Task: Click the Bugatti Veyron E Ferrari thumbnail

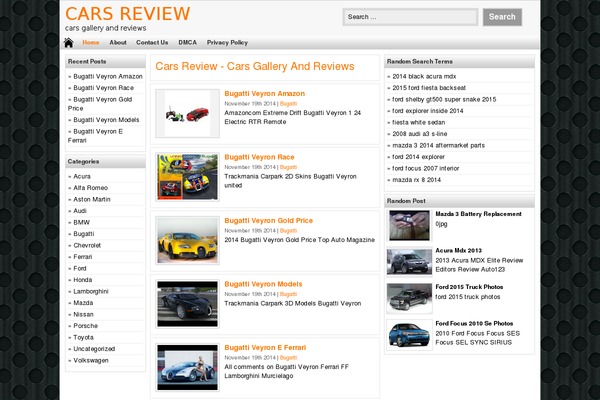Action: click(x=188, y=367)
